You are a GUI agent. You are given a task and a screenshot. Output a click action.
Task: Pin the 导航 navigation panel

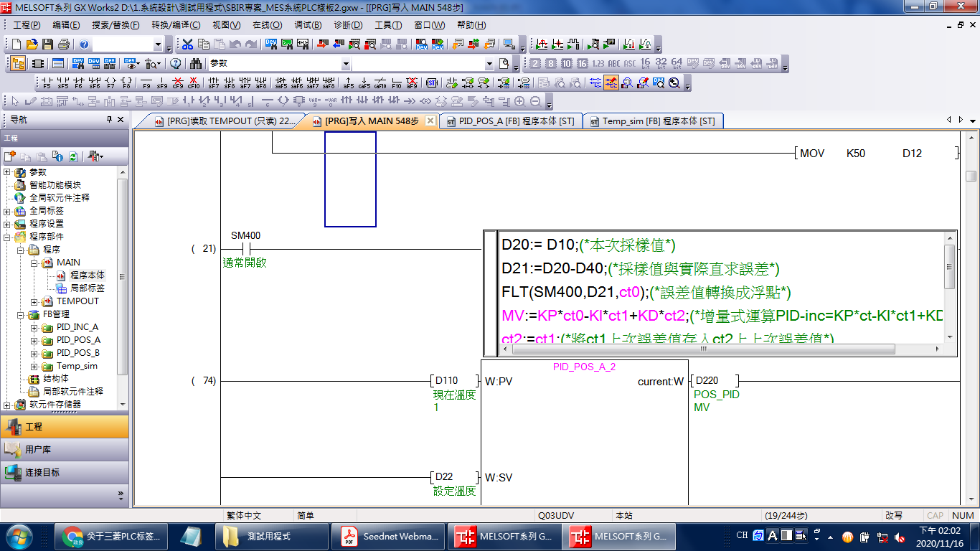point(110,120)
